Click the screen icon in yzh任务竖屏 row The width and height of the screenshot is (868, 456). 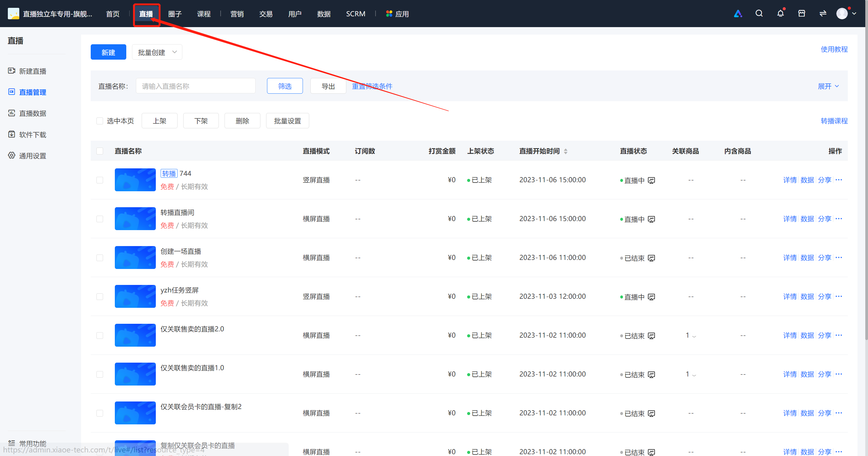coord(651,297)
